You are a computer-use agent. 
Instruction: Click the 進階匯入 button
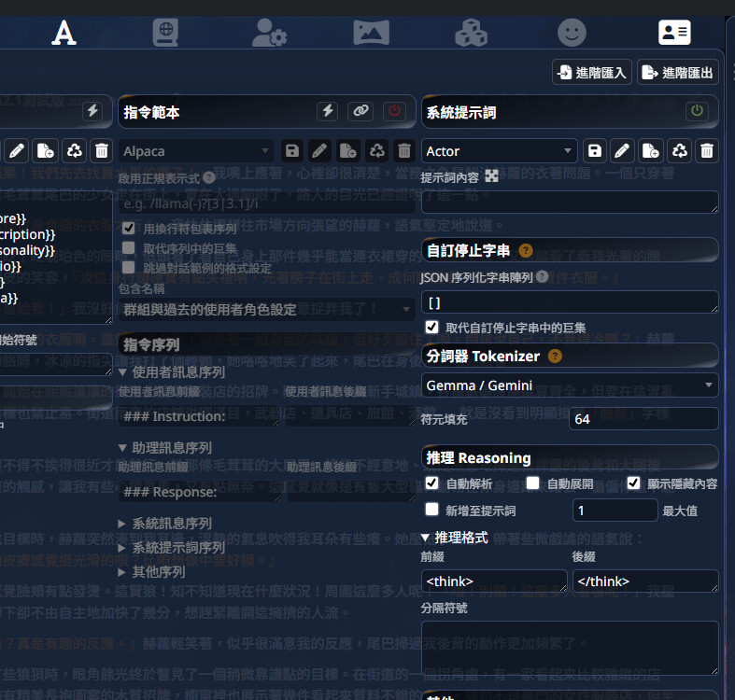(x=593, y=73)
